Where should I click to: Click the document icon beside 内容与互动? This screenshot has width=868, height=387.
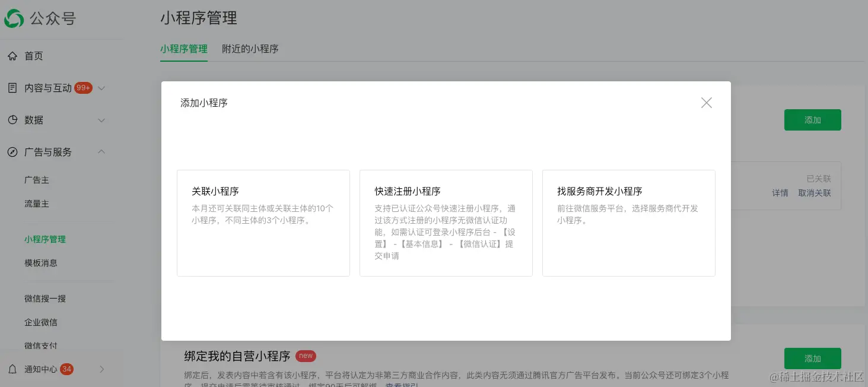(x=12, y=88)
